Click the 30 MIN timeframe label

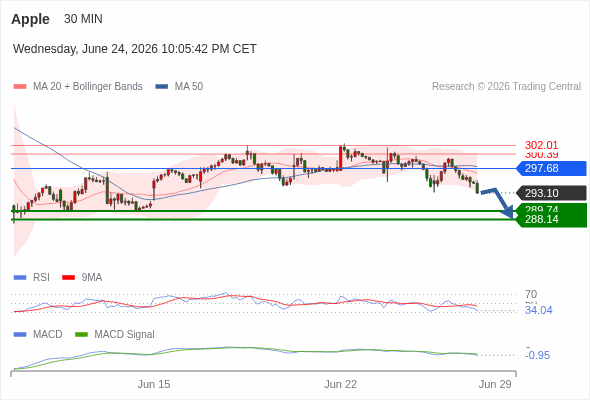coord(83,19)
